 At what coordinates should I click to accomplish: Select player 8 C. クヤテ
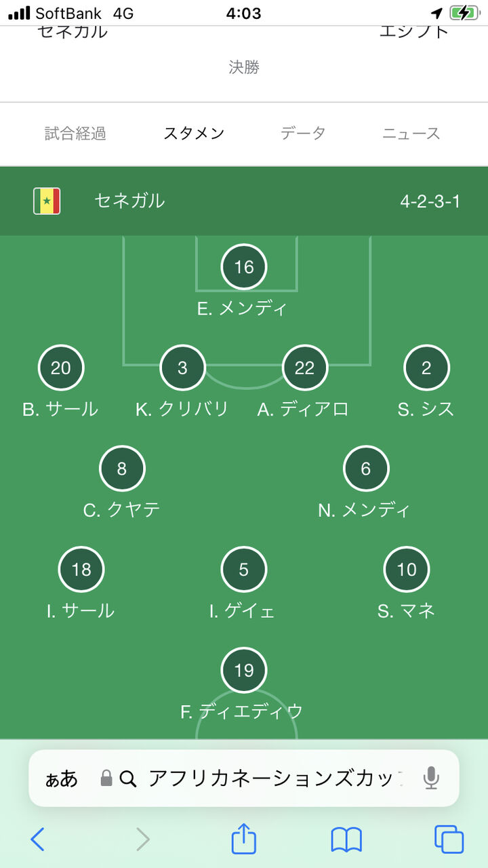(x=122, y=469)
